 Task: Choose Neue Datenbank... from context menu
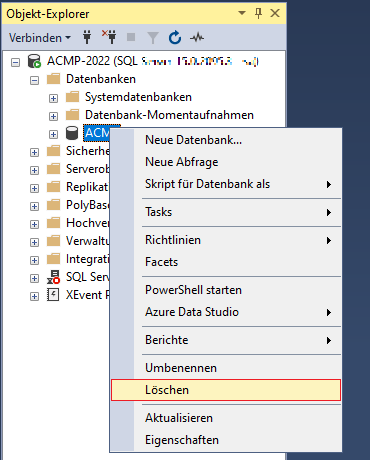point(226,140)
